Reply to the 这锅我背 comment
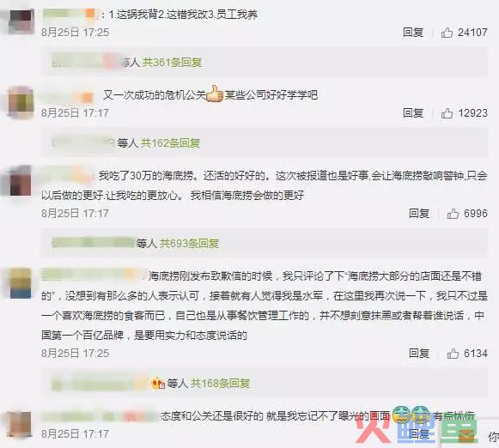Image resolution: width=499 pixels, height=448 pixels. (413, 33)
